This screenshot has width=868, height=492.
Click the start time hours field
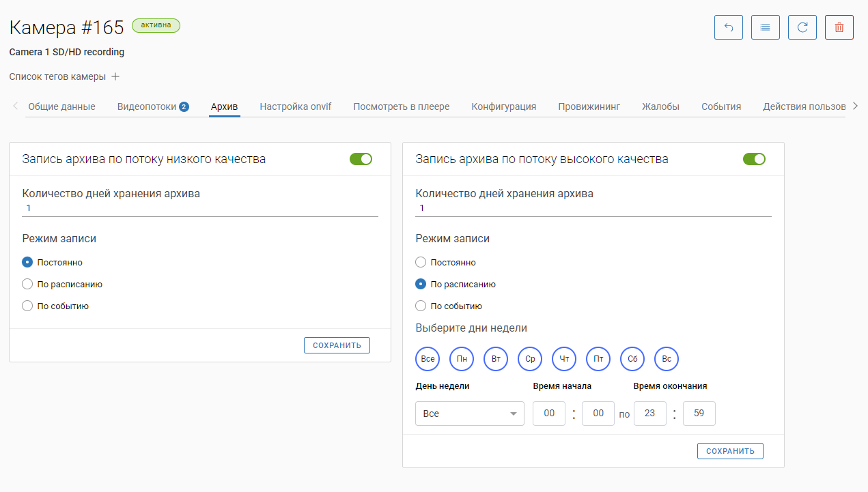(x=548, y=414)
